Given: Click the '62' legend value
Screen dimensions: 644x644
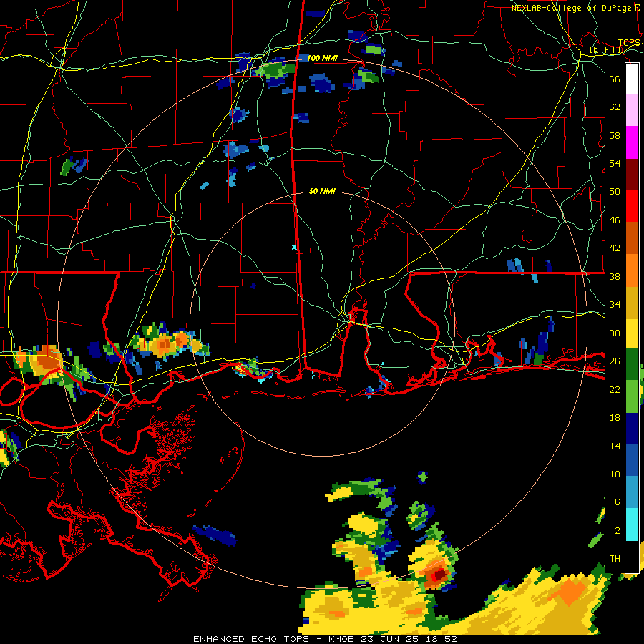Looking at the screenshot, I should 615,107.
